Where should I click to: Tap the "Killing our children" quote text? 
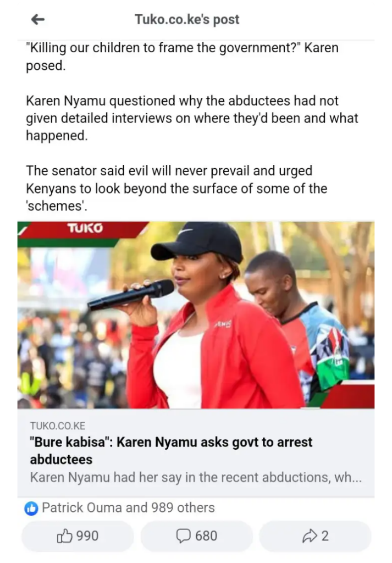click(183, 57)
